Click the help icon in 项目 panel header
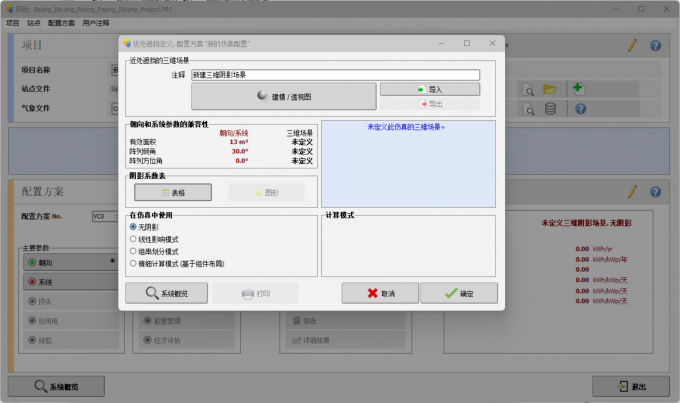Screen dimensions: 680x403 [655, 45]
